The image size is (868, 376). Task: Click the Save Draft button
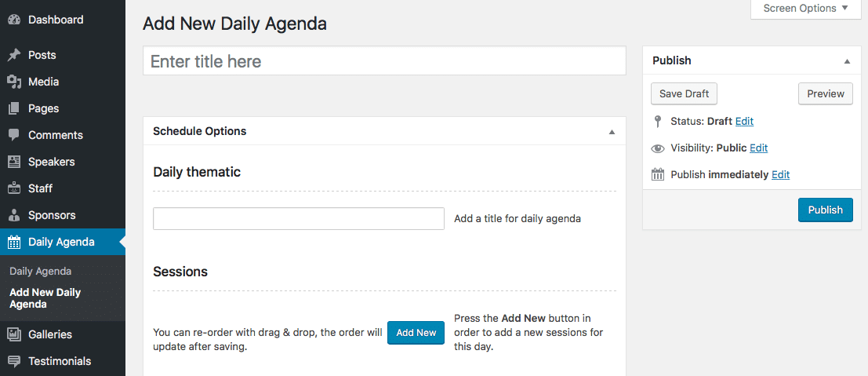point(685,93)
